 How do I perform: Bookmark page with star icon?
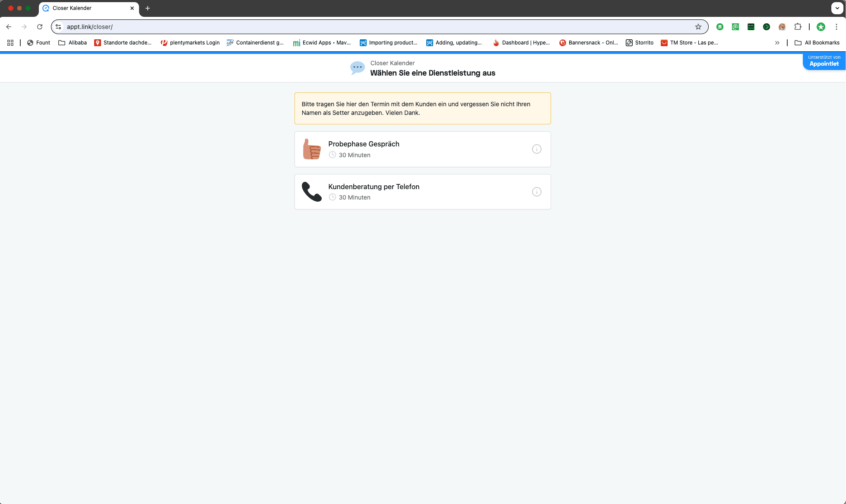(x=698, y=27)
